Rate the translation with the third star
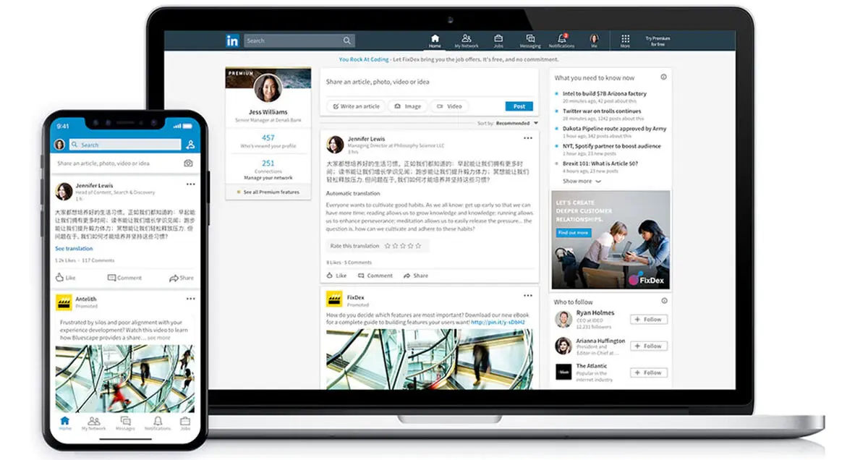 pyautogui.click(x=403, y=246)
